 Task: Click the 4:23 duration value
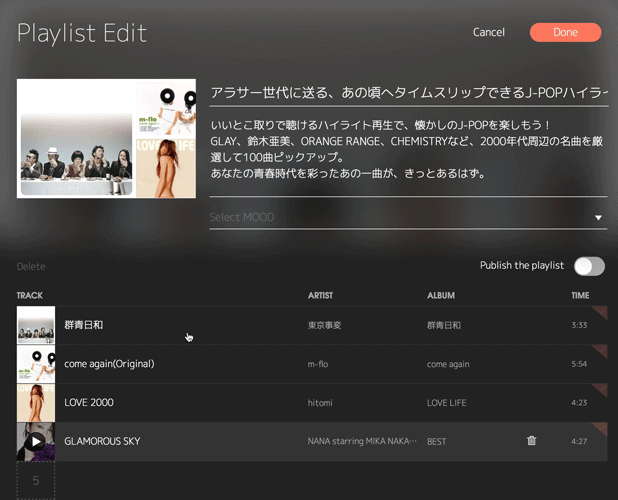[x=579, y=402]
